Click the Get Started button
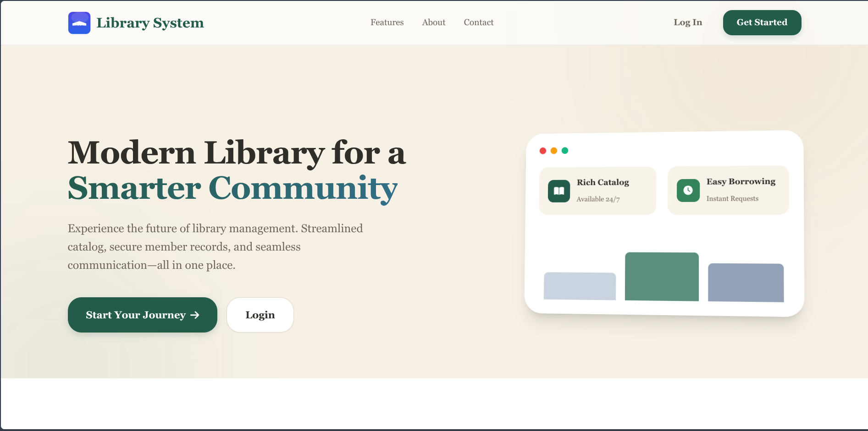Screen dimensions: 868x431 [x=762, y=22]
